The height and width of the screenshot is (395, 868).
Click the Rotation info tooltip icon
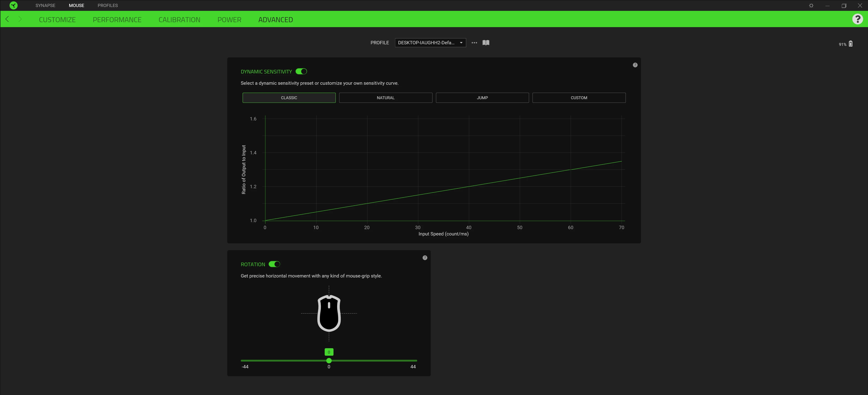pos(425,258)
